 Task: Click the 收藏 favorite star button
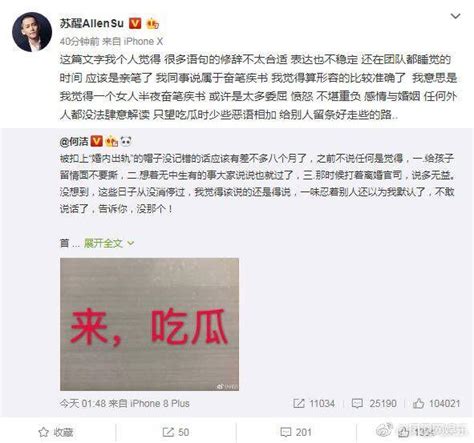click(56, 432)
